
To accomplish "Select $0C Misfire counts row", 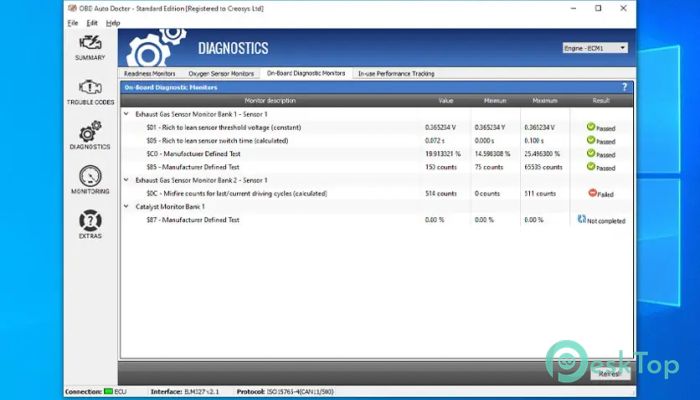I will click(377, 193).
